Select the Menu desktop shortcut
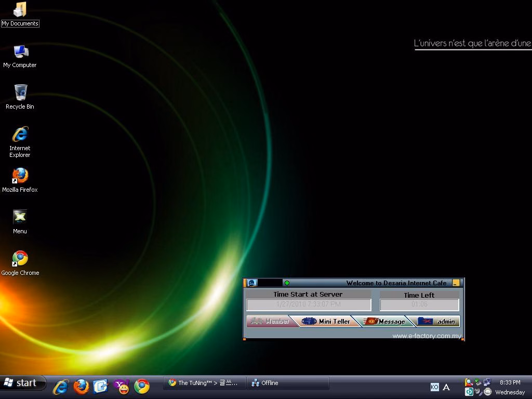The image size is (532, 399). pyautogui.click(x=20, y=222)
